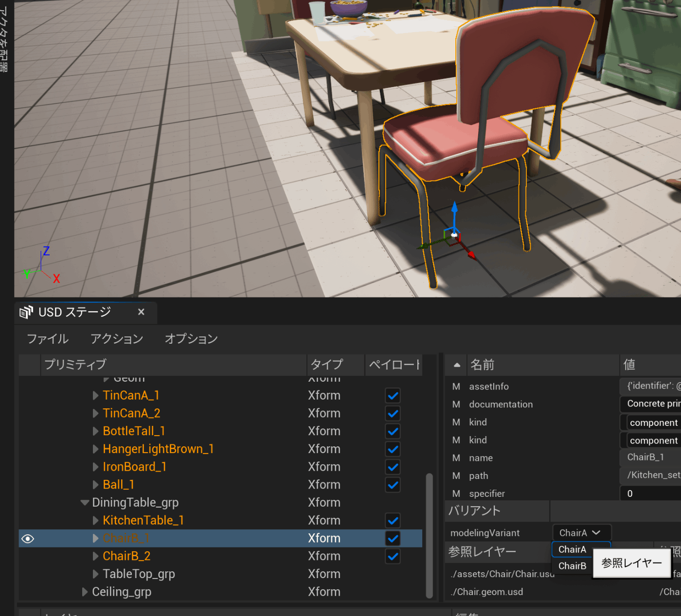The width and height of the screenshot is (681, 616).
Task: Select the ChairB_2 prim row
Action: pos(220,556)
